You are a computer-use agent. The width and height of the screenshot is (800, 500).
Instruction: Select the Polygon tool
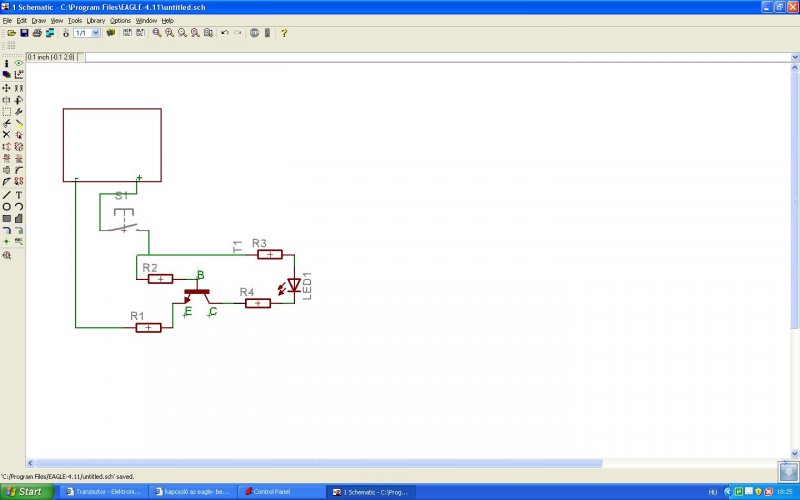[19, 218]
